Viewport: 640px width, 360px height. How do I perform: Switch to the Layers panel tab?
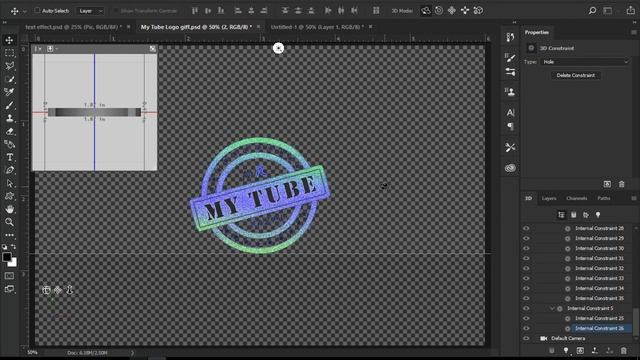(549, 198)
